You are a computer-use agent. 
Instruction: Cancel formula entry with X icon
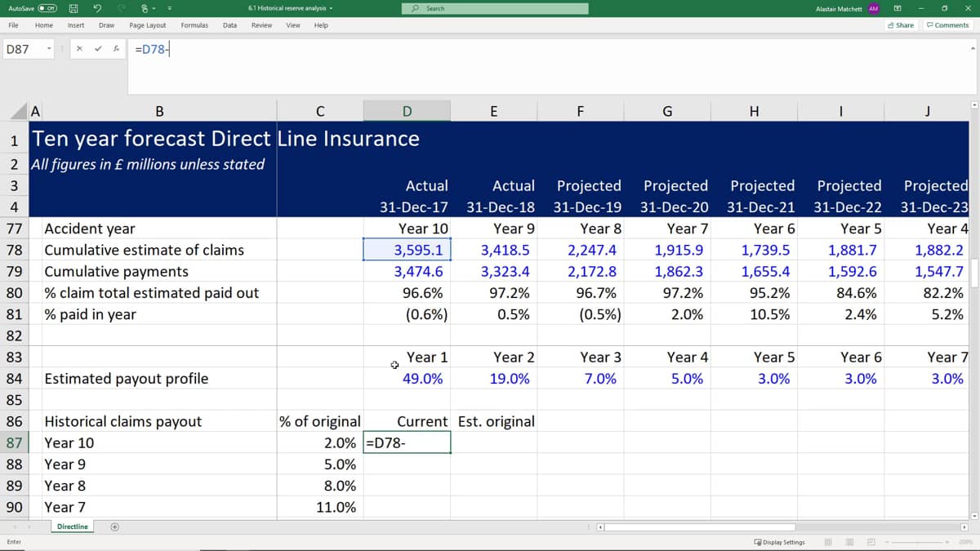pos(79,49)
